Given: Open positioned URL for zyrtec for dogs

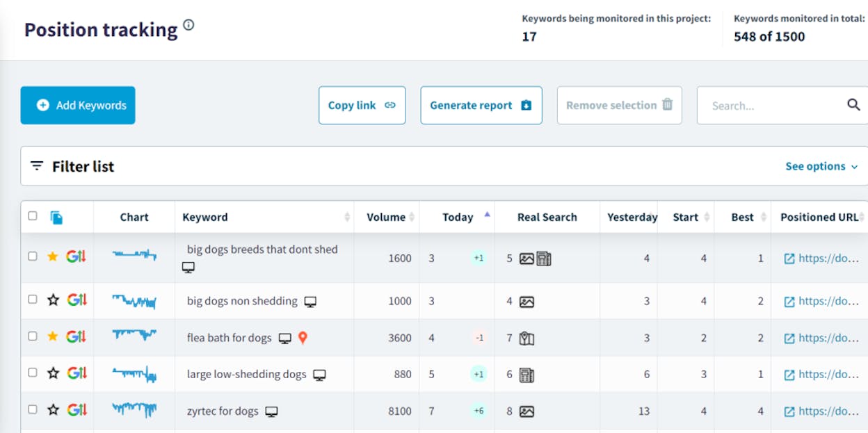Looking at the screenshot, I should point(821,411).
